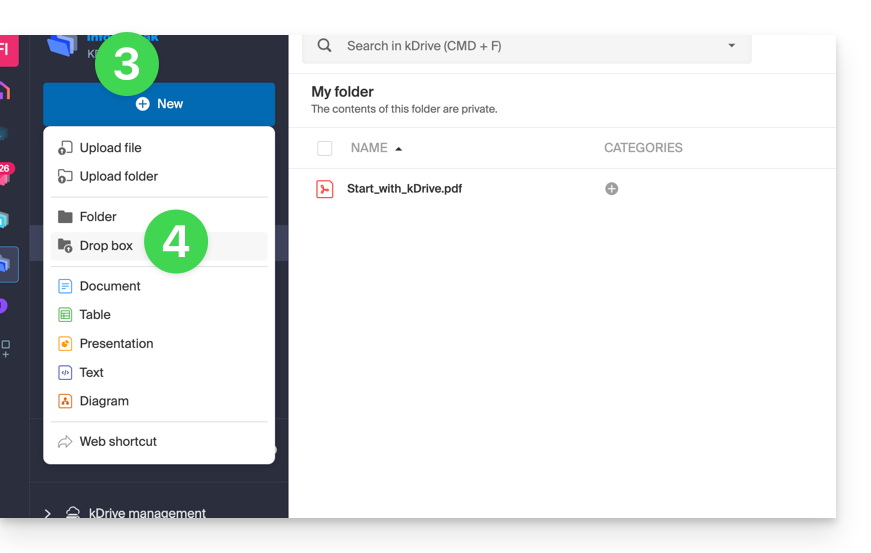Open the search options dropdown arrow
The height and width of the screenshot is (553, 871).
[732, 46]
